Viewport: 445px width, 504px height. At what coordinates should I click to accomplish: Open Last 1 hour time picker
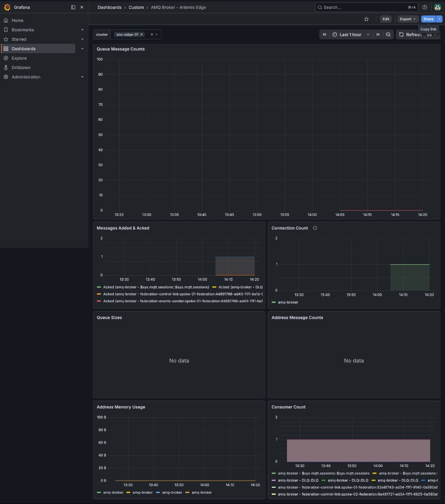click(x=351, y=34)
